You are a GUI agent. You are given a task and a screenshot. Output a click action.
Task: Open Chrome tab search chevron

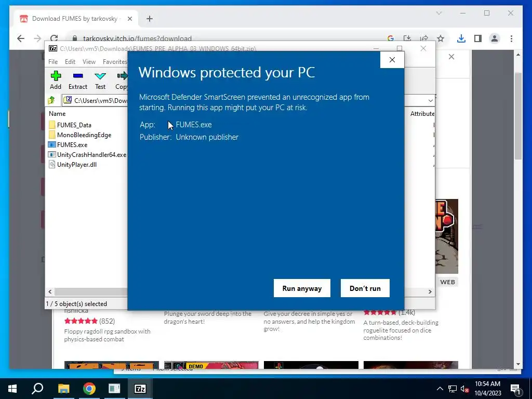click(438, 13)
